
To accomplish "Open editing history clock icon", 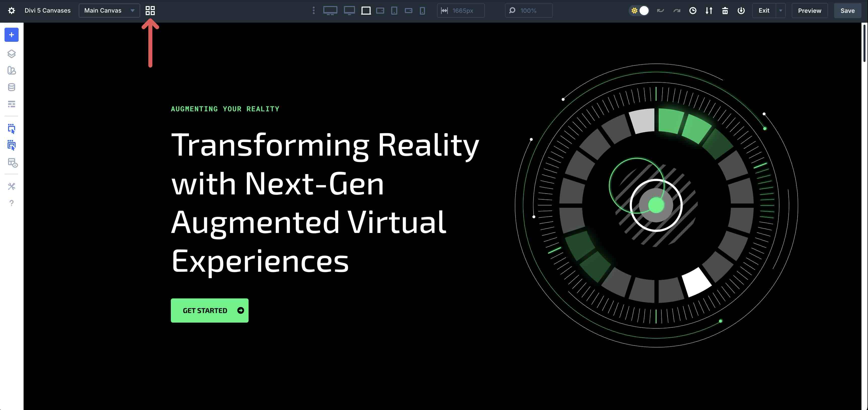I will (x=692, y=11).
